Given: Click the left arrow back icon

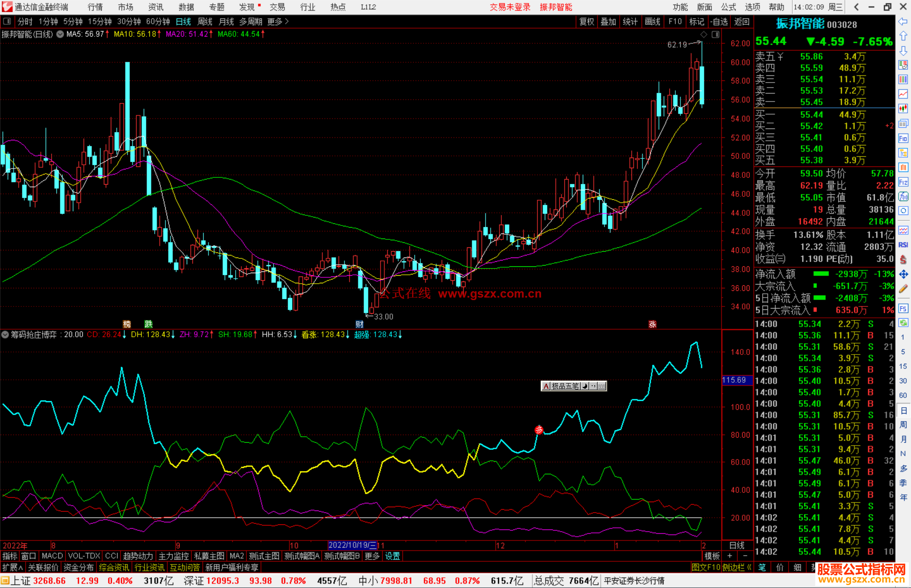Looking at the screenshot, I should tap(903, 21).
